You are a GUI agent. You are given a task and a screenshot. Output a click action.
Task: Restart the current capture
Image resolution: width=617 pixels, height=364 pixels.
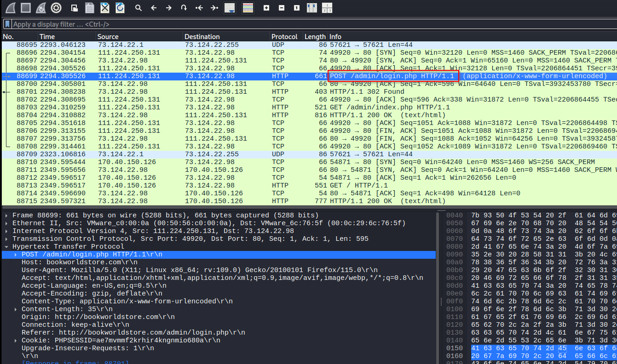(x=40, y=8)
